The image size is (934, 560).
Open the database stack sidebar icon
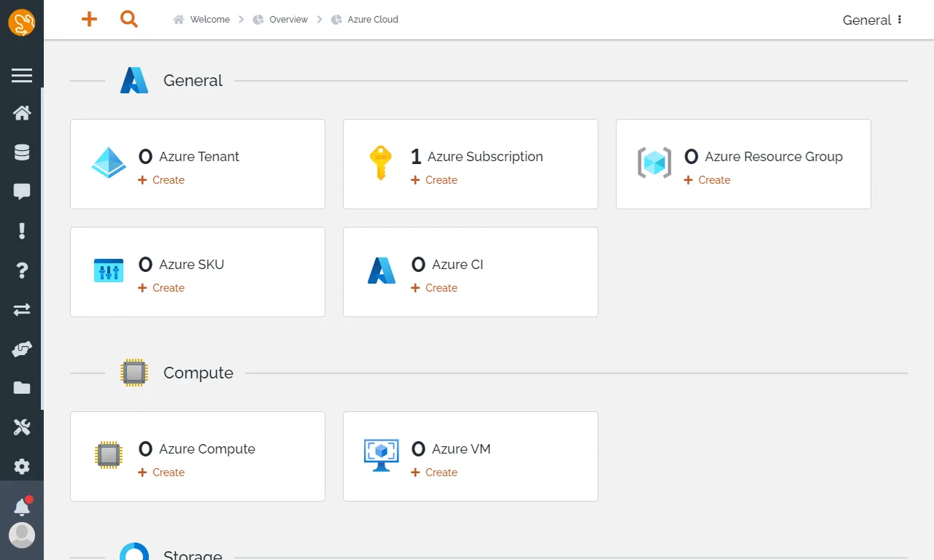pos(22,152)
